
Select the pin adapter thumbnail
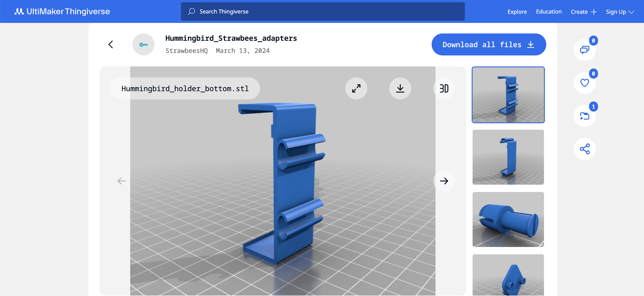[508, 220]
